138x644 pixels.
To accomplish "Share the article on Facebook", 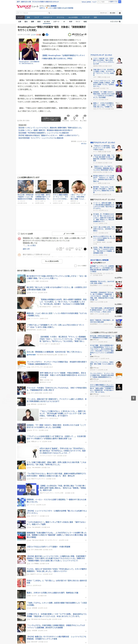I will pos(47,35).
